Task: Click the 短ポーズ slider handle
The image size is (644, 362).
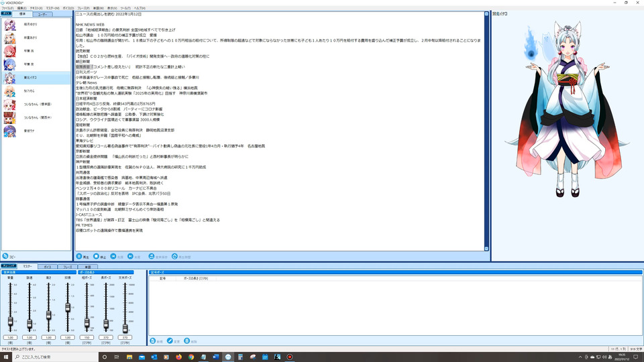Action: tap(87, 323)
